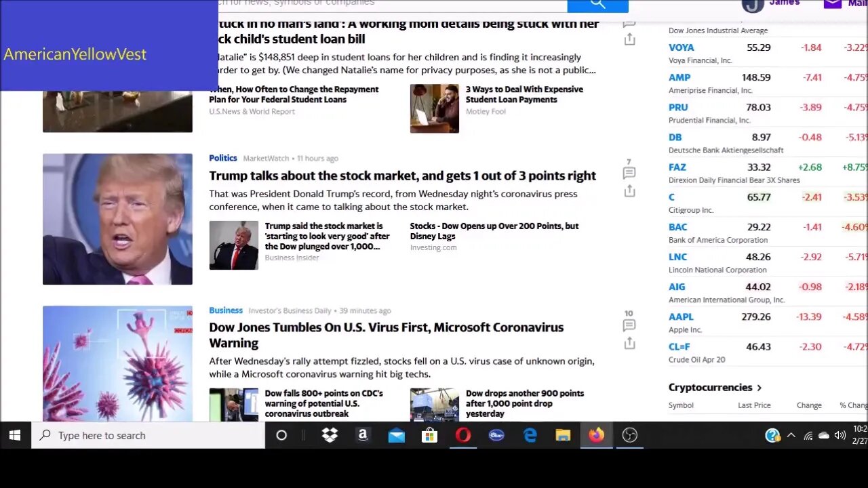
Task: Open headline 'Dow Jones Tumbles On U.S. Virus First'
Action: (x=386, y=335)
